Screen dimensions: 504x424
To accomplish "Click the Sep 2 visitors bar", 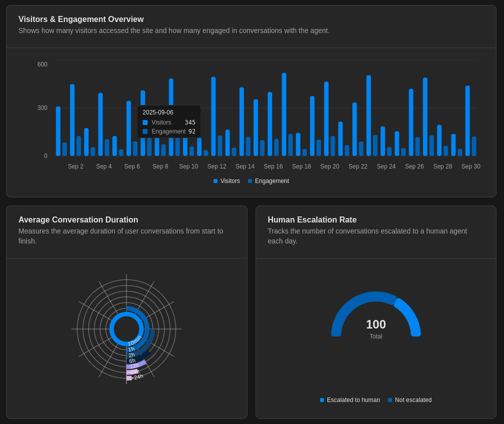I will pos(72,120).
